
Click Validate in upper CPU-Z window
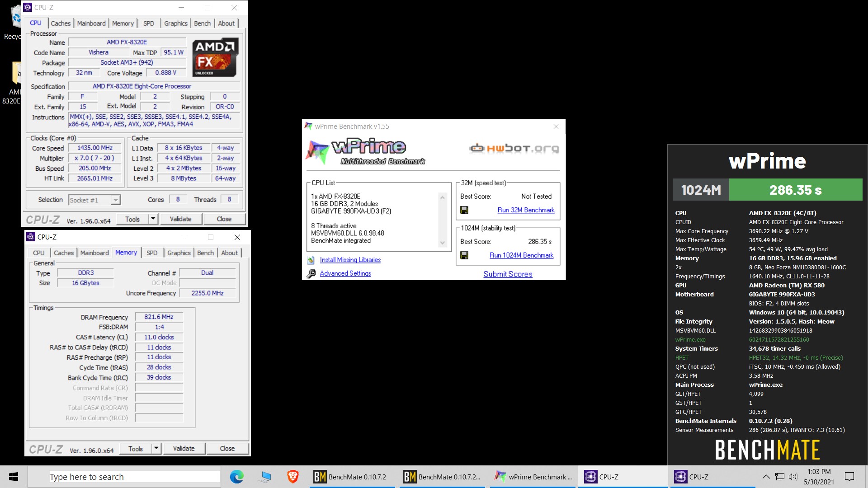pos(181,219)
